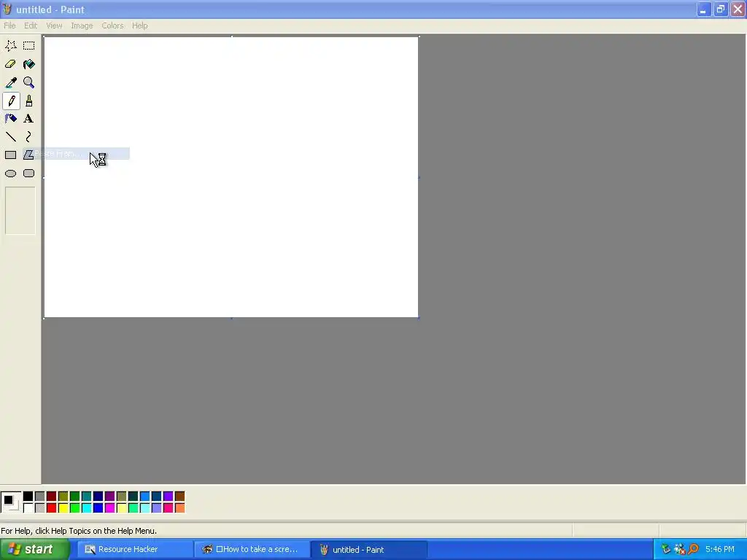Choose the magenta swatch
This screenshot has height=560, width=747.
pos(110,508)
